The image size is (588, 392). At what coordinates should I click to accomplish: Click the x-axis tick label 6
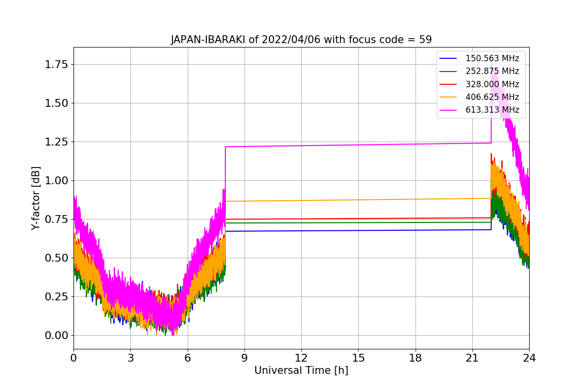point(187,358)
